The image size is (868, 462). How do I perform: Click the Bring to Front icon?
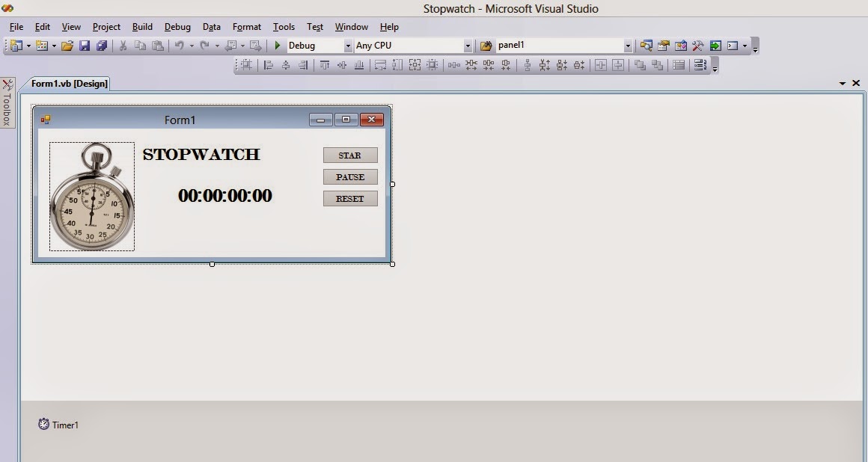(x=640, y=65)
